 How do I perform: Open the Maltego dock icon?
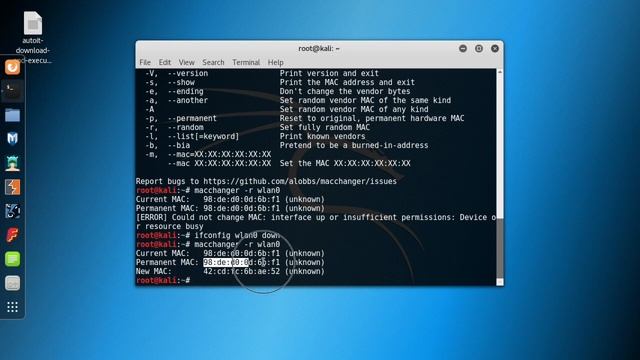(x=12, y=211)
